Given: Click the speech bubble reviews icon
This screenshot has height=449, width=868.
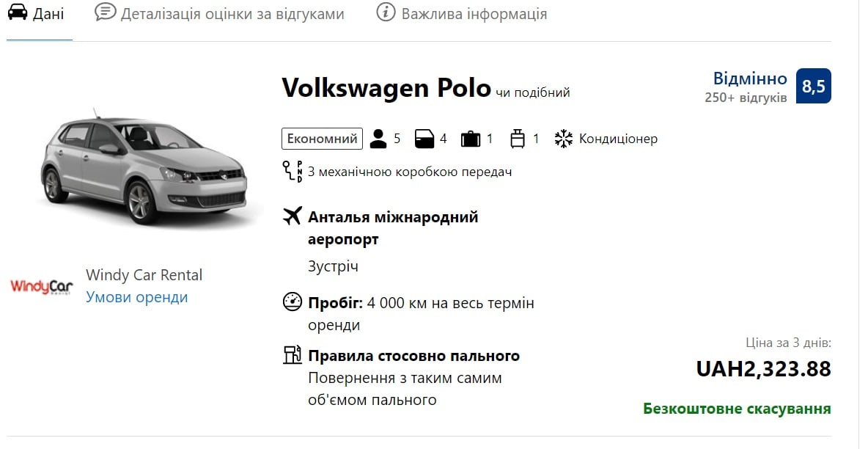Looking at the screenshot, I should [105, 12].
